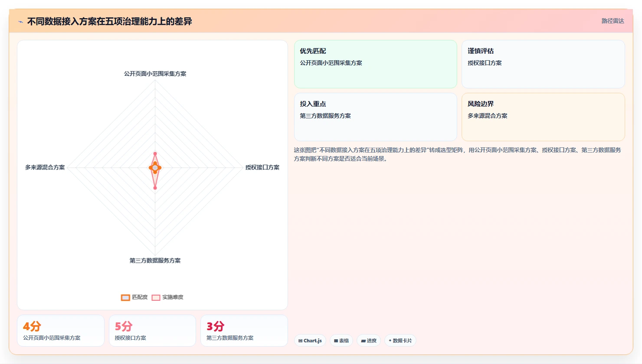Open the 风险边界 card
The image size is (642, 364).
click(543, 117)
